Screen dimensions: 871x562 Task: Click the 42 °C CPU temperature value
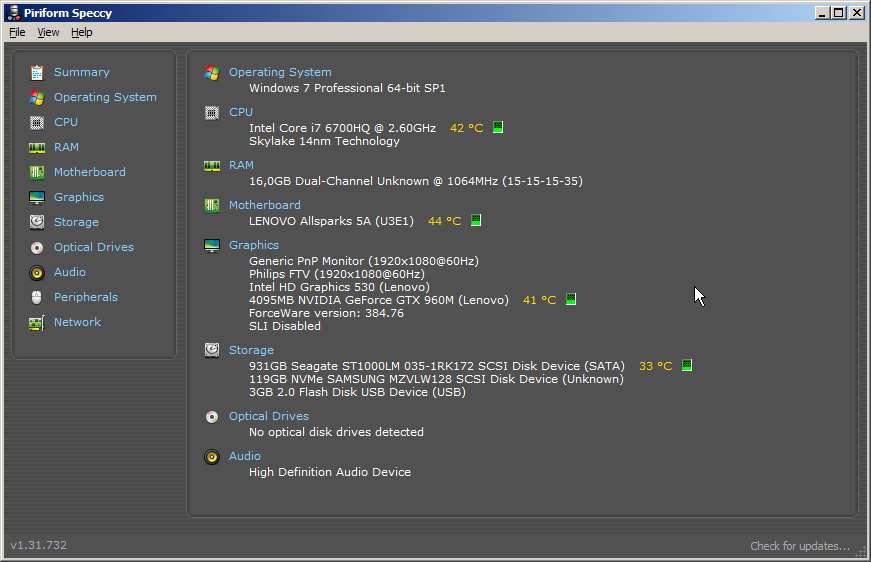coord(467,128)
